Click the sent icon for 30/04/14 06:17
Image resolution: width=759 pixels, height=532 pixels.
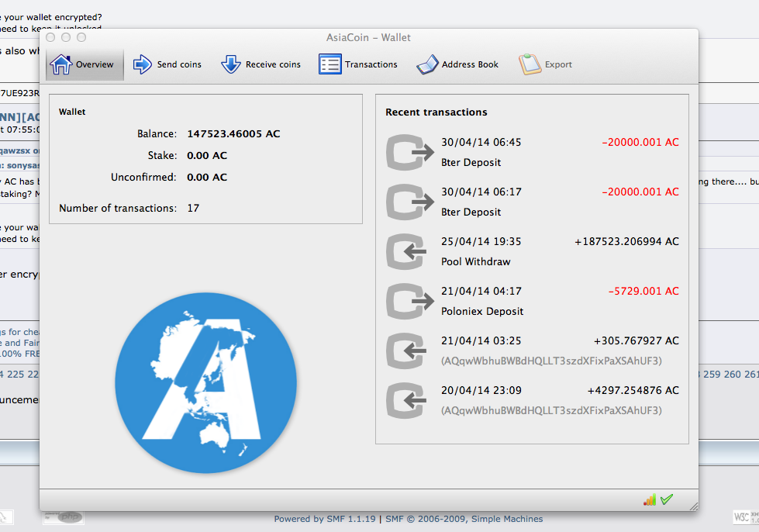click(x=410, y=202)
